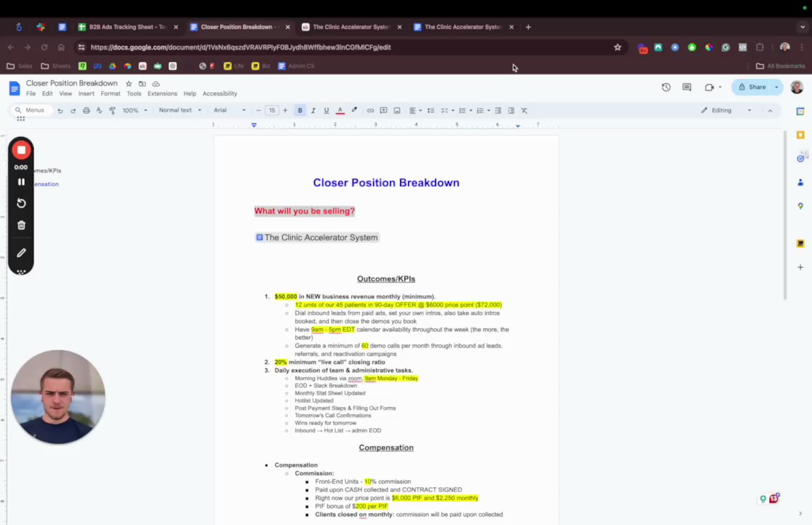
Task: Open the Insert menu
Action: pyautogui.click(x=86, y=94)
